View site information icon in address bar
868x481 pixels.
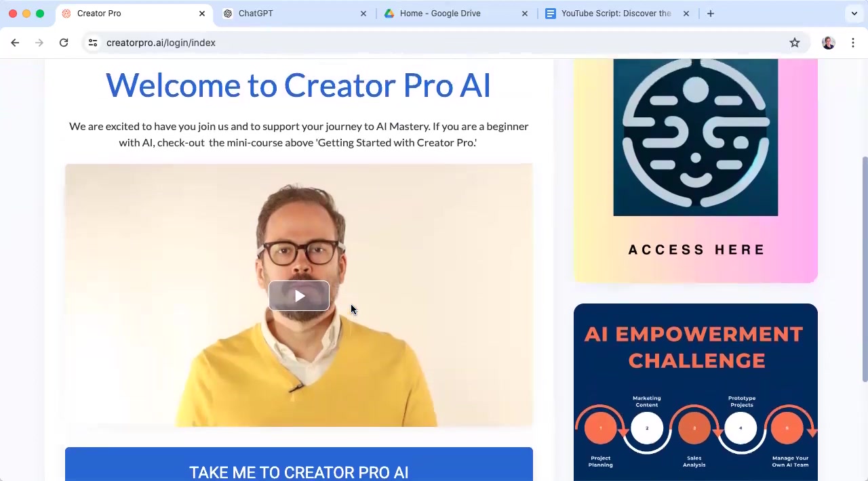pyautogui.click(x=93, y=43)
